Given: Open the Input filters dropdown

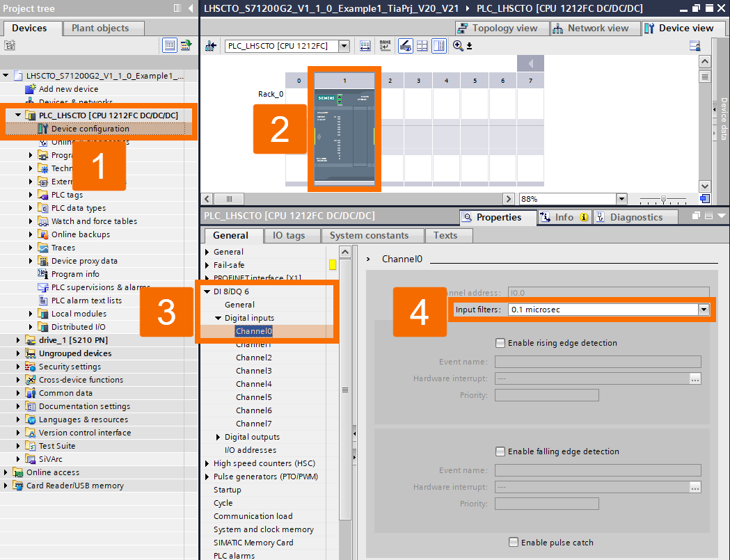Looking at the screenshot, I should (704, 310).
